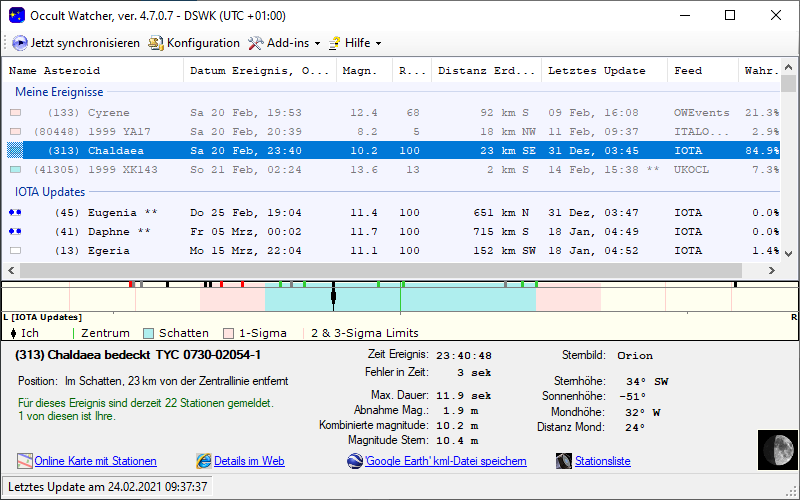800x500 pixels.
Task: Click the pink 1-Sigma legend swatch
Action: 228,333
